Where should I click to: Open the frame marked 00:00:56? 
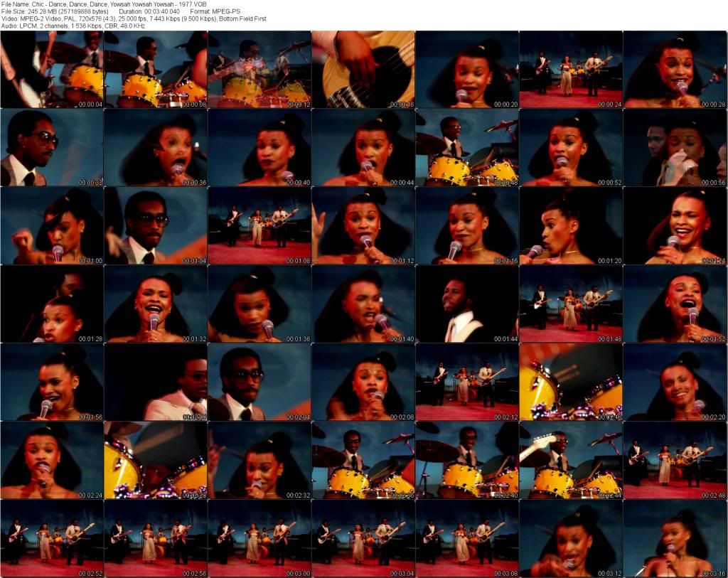tap(675, 148)
